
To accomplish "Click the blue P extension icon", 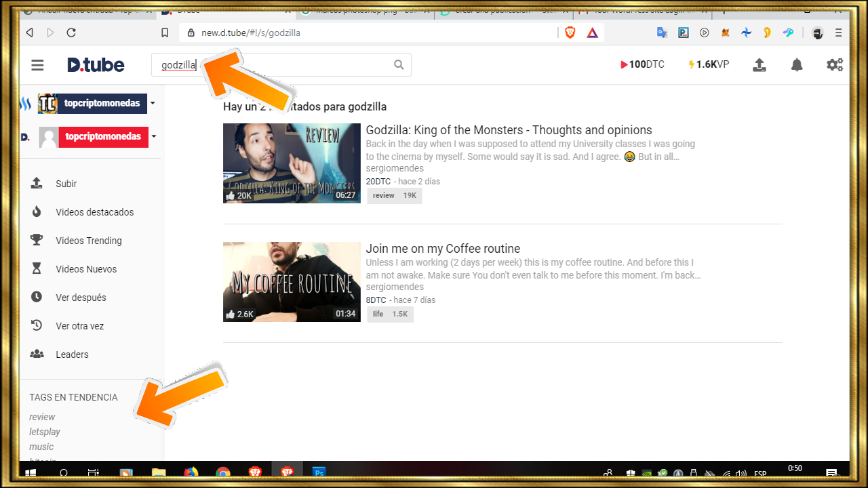I will pyautogui.click(x=684, y=33).
